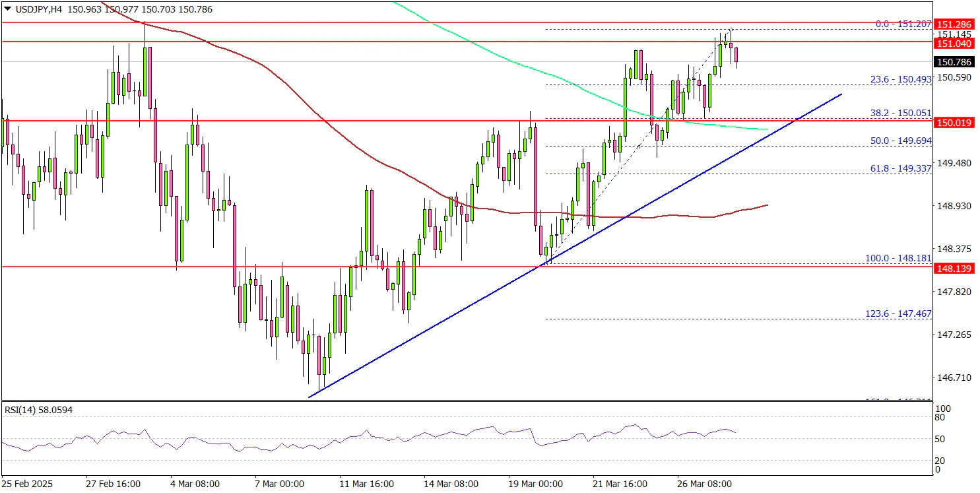The height and width of the screenshot is (493, 980).
Task: Click the triangle arrow beside USDJPY,H4
Action: click(7, 10)
